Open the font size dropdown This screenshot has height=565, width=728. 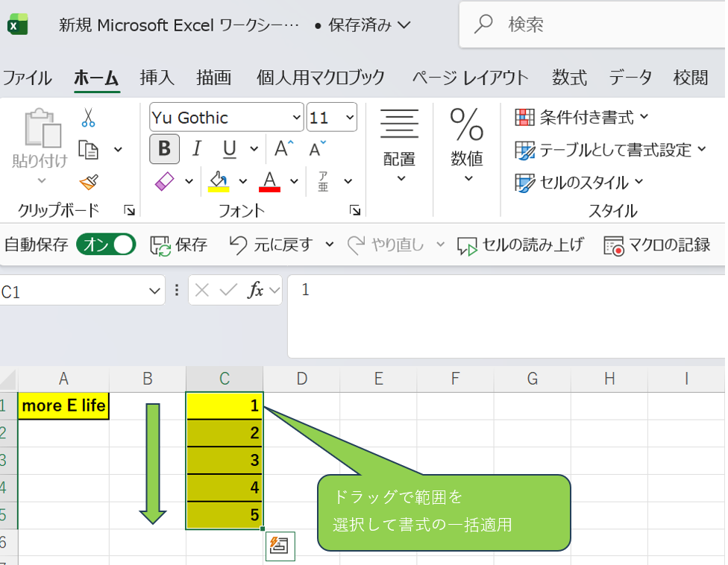click(349, 118)
